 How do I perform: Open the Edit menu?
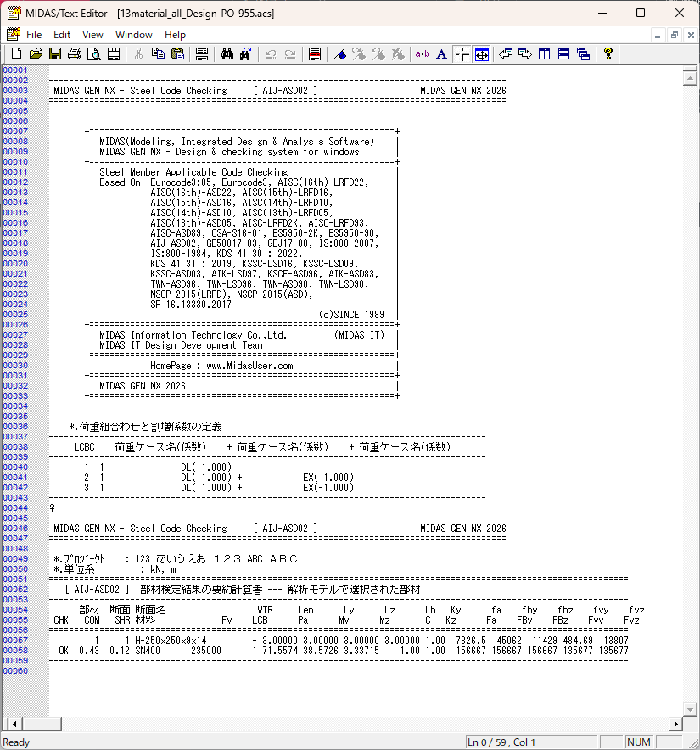tap(62, 35)
